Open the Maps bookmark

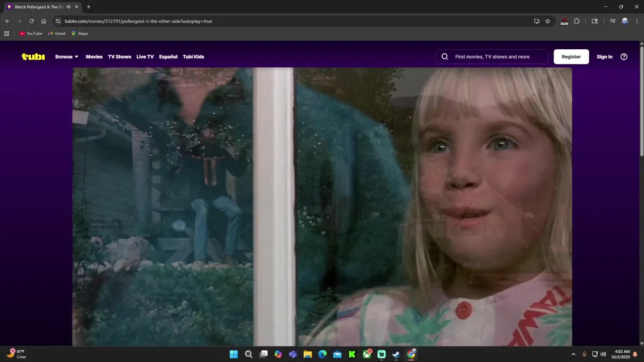pos(79,34)
